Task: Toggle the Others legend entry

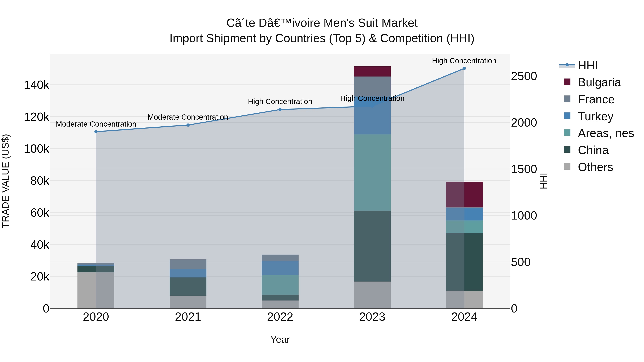Action: 588,167
